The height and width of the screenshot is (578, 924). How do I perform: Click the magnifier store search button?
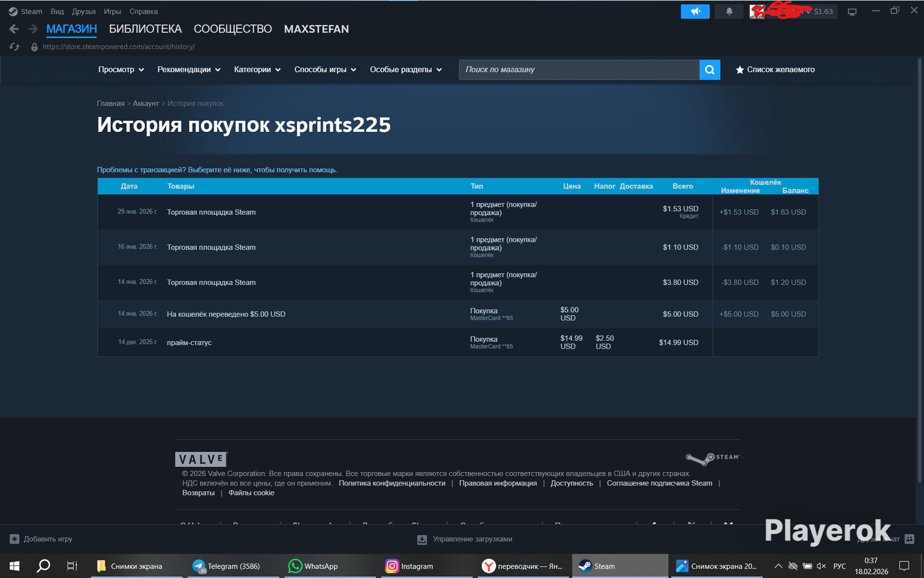[710, 70]
